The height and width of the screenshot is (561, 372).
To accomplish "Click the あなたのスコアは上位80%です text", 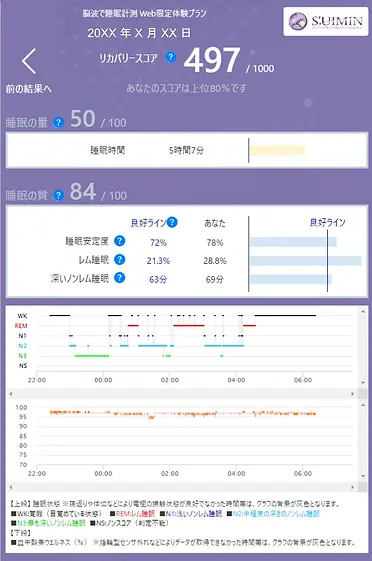I will click(x=186, y=88).
